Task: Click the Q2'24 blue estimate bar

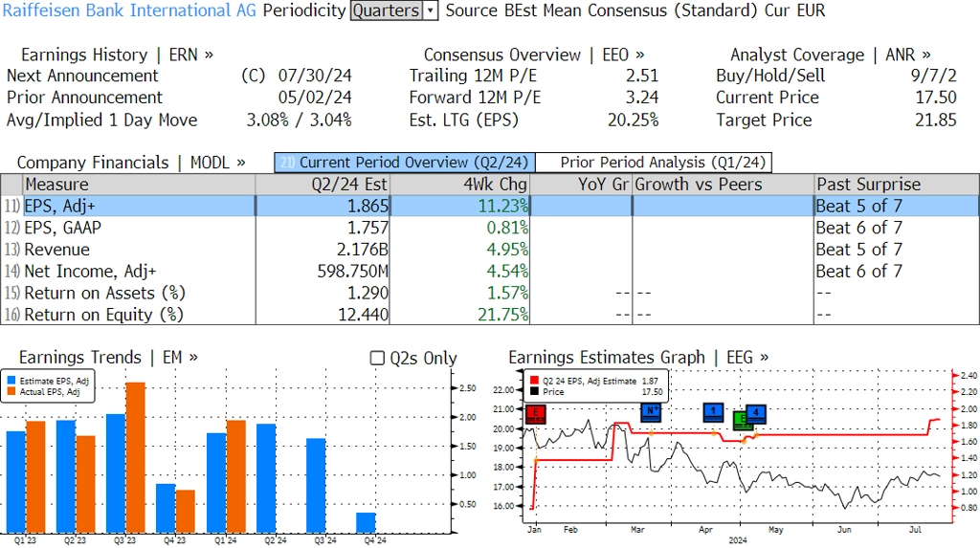Action: (266, 478)
